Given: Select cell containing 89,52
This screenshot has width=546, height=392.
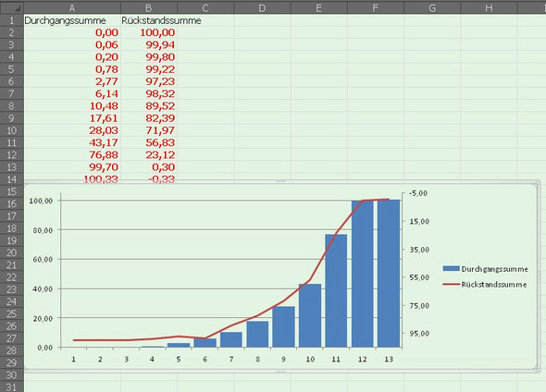Looking at the screenshot, I should [x=149, y=106].
